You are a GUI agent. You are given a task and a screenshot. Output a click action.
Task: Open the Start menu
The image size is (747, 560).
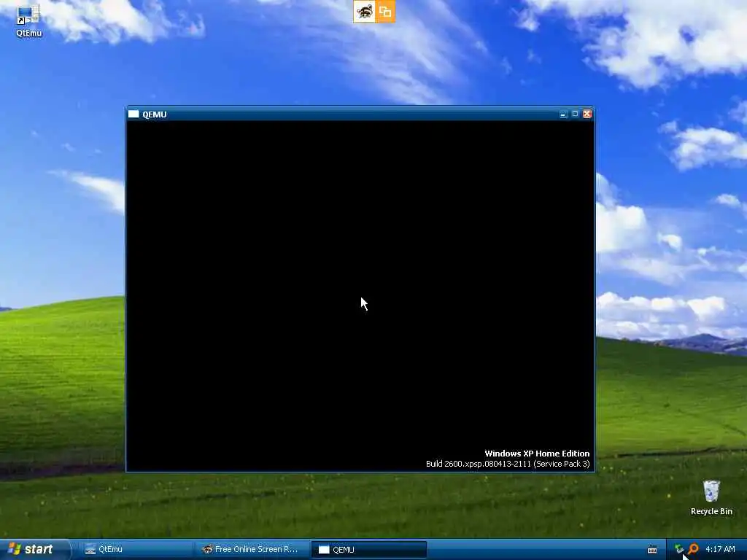click(x=34, y=550)
